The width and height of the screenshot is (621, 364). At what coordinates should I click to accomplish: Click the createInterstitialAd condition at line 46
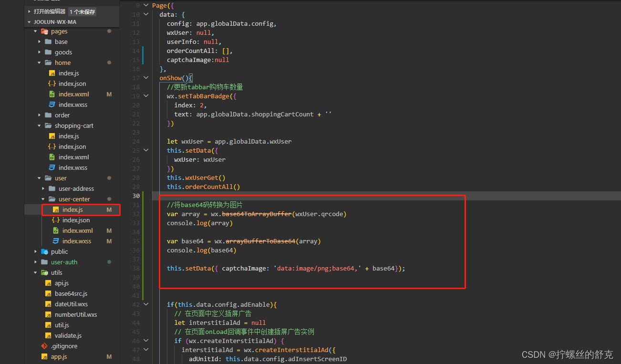pyautogui.click(x=229, y=341)
